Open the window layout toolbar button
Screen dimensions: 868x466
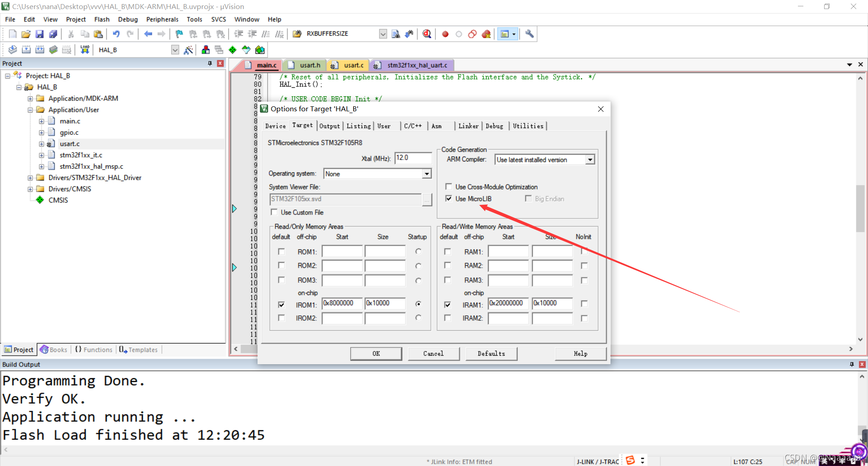coord(508,34)
